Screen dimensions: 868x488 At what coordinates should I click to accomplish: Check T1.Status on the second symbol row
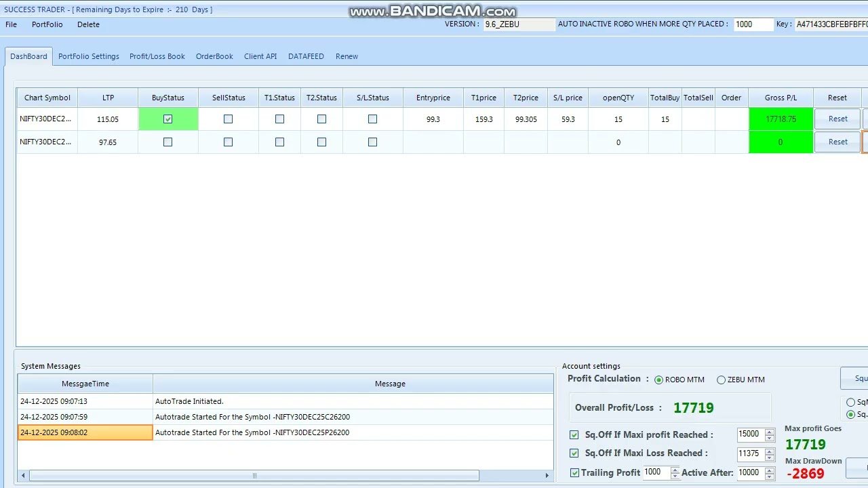point(279,142)
